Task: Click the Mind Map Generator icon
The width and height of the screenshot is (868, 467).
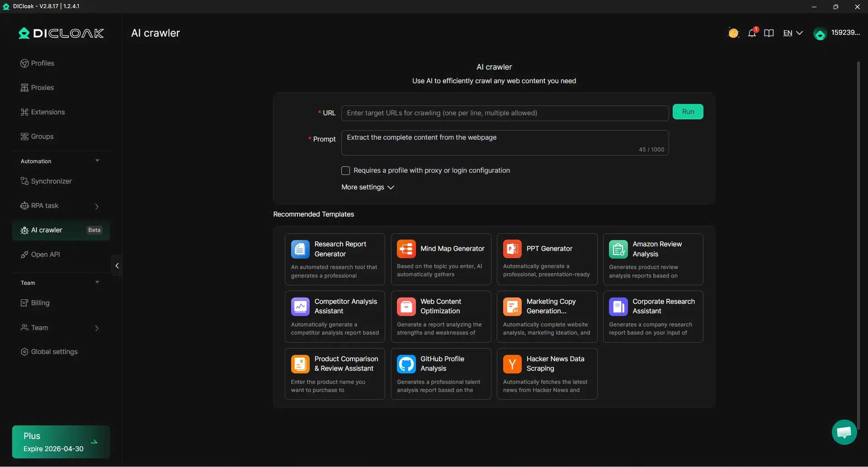Action: pos(406,249)
